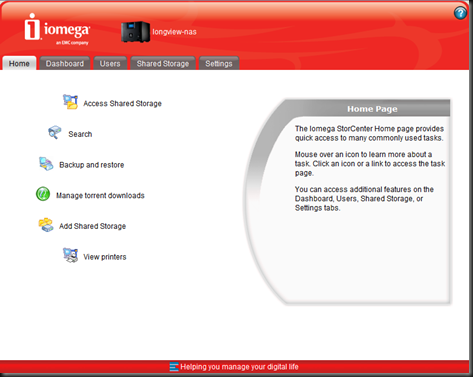
Task: Open the help question mark icon
Action: tap(460, 13)
